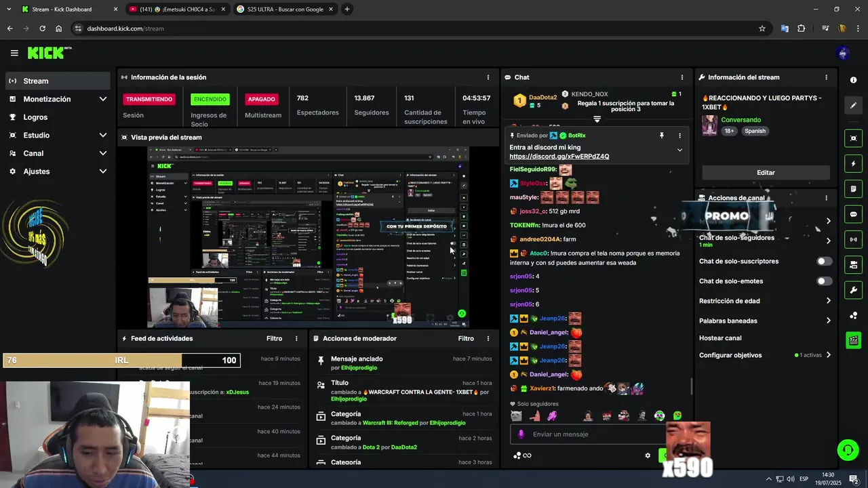This screenshot has height=488, width=868.
Task: Open Información de la sesión options menu
Action: tap(488, 77)
